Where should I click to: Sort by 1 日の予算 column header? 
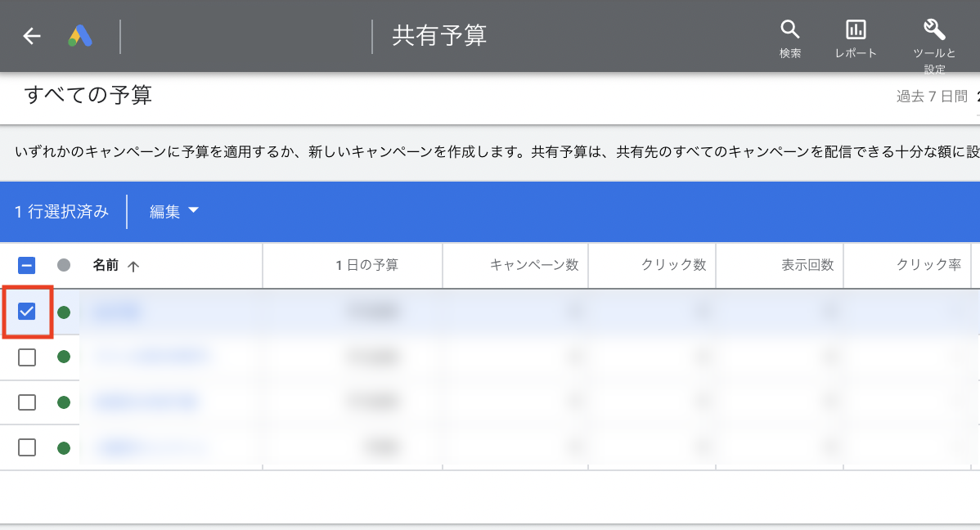click(367, 265)
